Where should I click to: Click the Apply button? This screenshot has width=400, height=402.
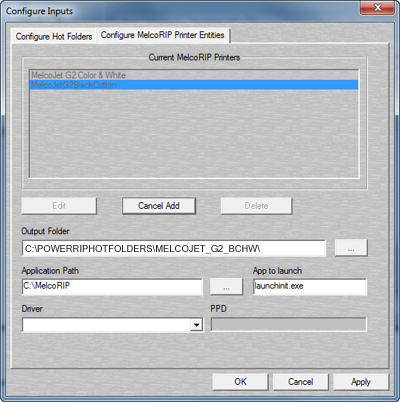click(x=361, y=382)
